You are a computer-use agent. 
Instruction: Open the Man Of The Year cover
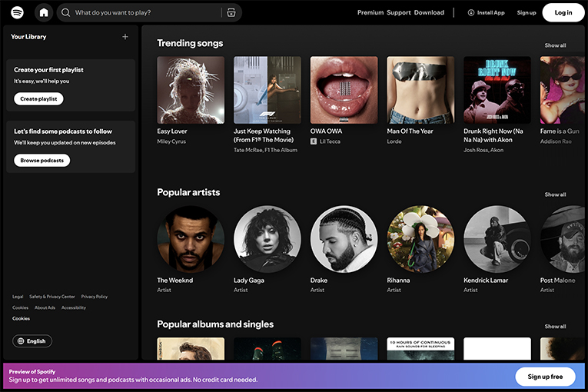[420, 90]
